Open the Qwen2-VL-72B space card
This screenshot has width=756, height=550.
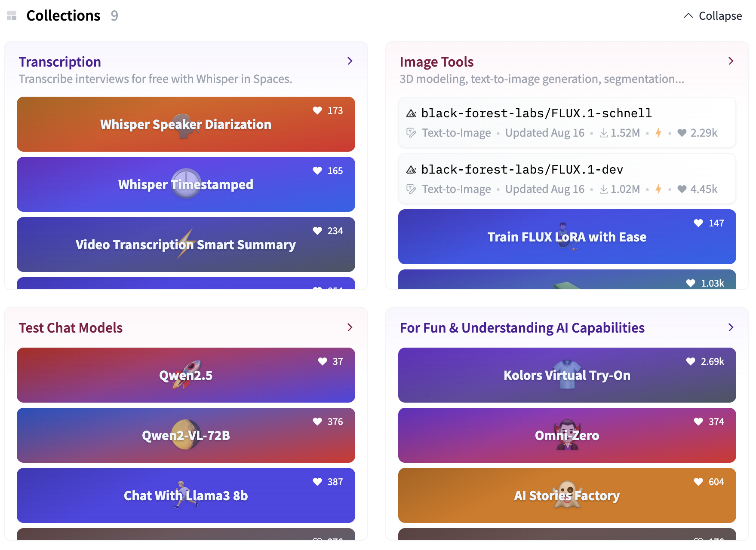click(x=186, y=435)
